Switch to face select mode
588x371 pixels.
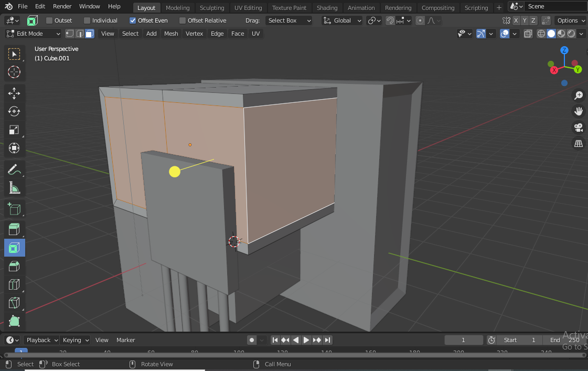(90, 34)
